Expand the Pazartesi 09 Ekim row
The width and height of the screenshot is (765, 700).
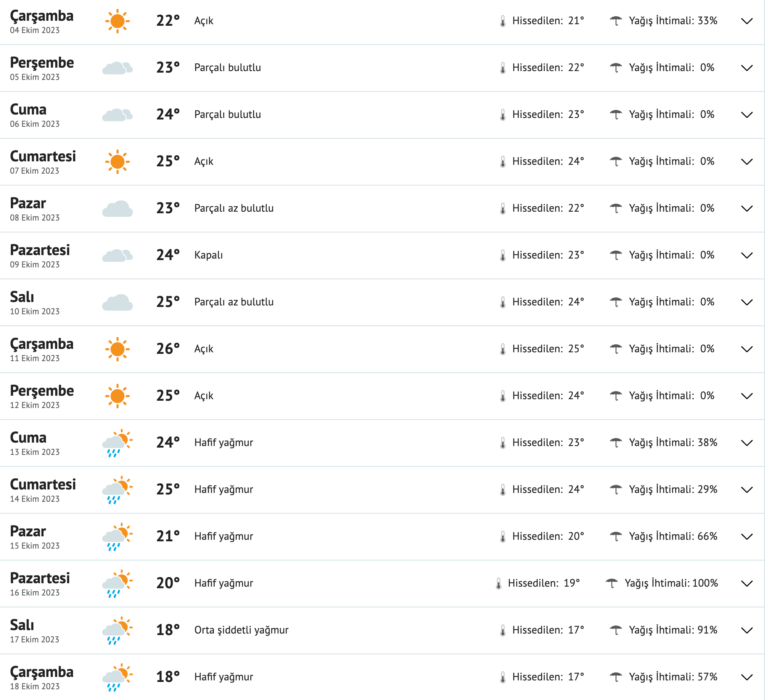(x=746, y=255)
